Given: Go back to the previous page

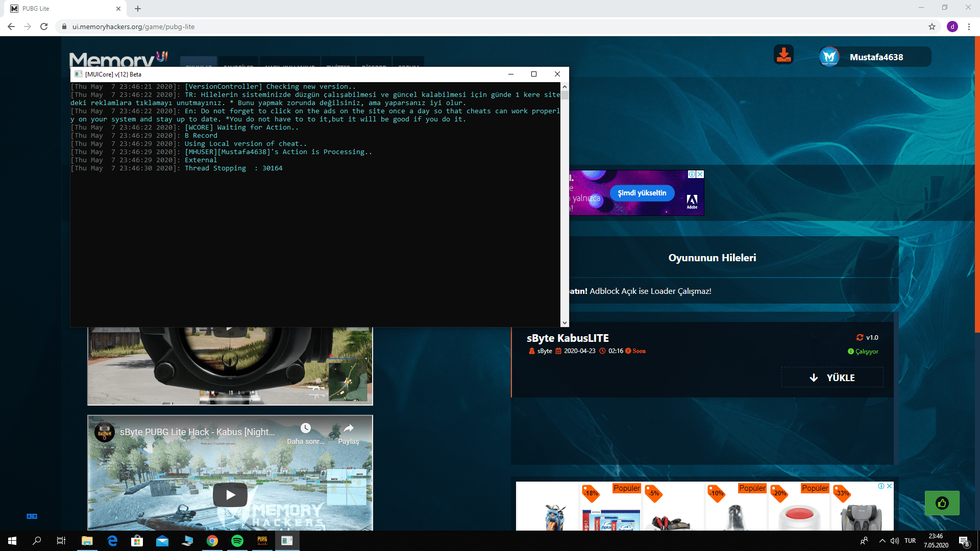Looking at the screenshot, I should click(x=11, y=27).
